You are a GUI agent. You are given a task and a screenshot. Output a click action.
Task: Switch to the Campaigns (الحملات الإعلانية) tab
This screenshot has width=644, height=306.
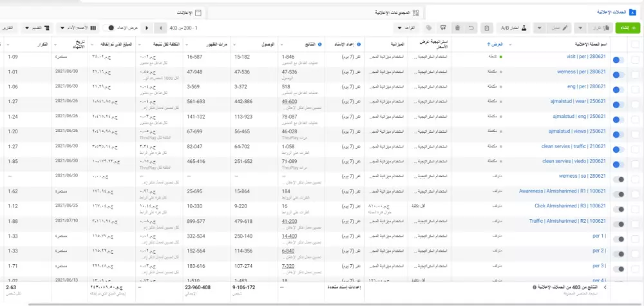[x=534, y=12]
